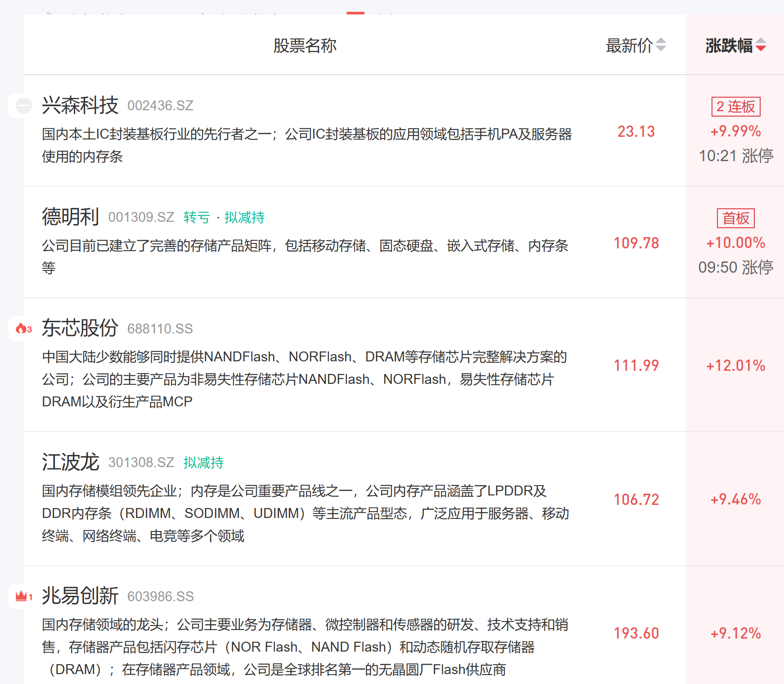Click latest price 106.72
Viewport: 784px width, 684px height.
[x=636, y=499]
